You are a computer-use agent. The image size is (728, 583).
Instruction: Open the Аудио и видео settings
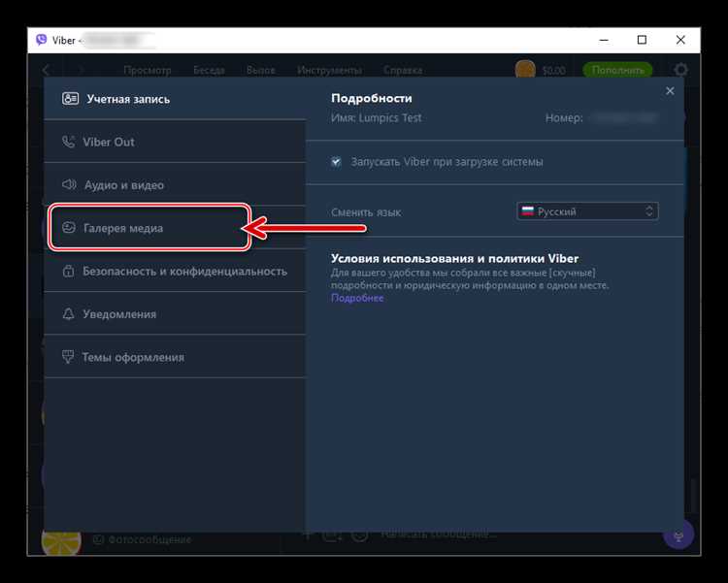[x=175, y=184]
